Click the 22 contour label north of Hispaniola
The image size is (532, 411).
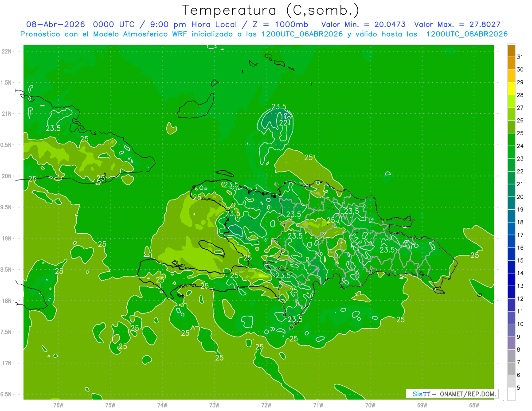point(284,122)
